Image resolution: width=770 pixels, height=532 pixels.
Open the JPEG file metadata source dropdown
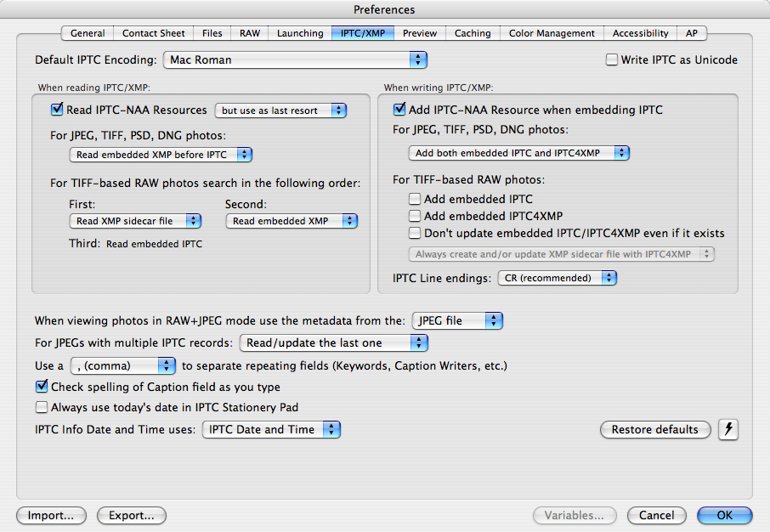[457, 321]
